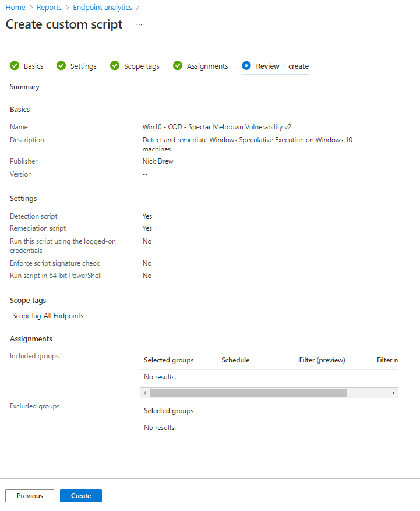Viewport: 420px width, 511px height.
Task: Open the ellipsis menu next to page title
Action: point(139,24)
